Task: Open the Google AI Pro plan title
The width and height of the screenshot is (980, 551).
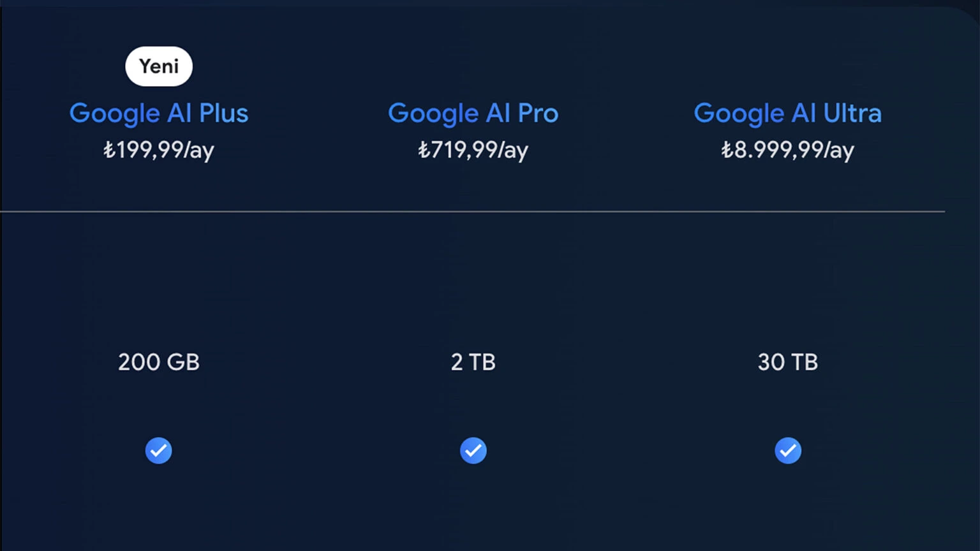Action: tap(473, 114)
